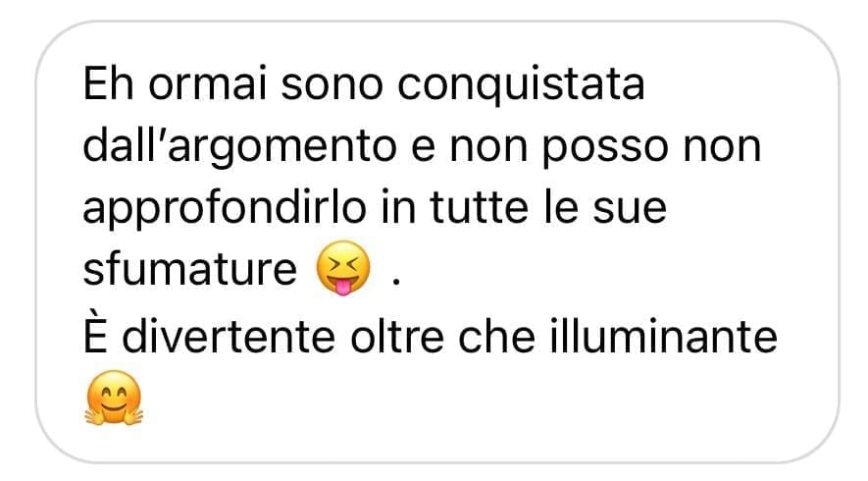Click the word "Eh" at message start
The image size is (868, 481).
pos(109,83)
